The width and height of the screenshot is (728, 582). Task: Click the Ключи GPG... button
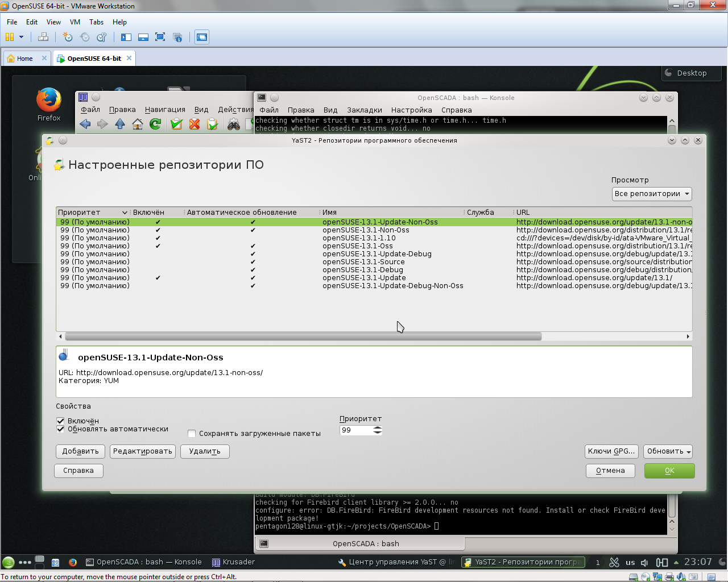tap(611, 451)
